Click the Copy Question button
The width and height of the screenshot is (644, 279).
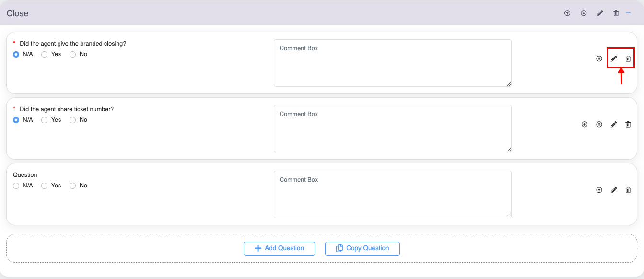362,248
